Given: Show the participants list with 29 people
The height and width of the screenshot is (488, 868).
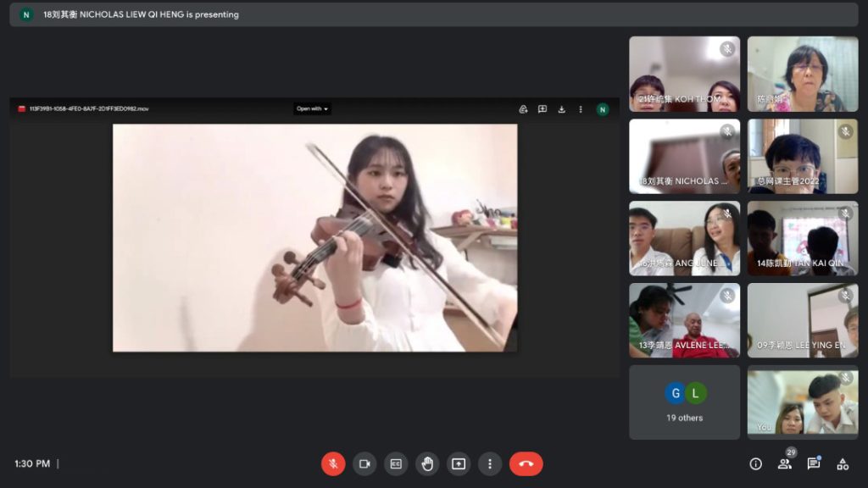Looking at the screenshot, I should click(x=785, y=463).
